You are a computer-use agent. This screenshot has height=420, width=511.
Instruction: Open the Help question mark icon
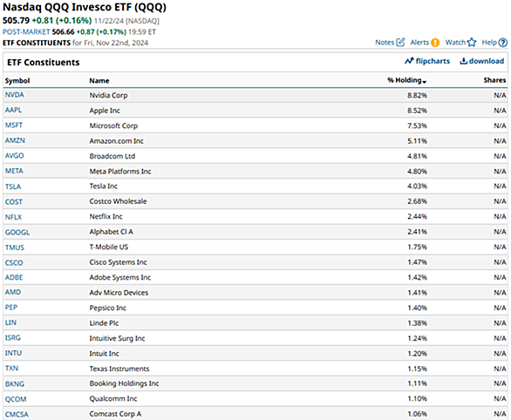[x=503, y=43]
